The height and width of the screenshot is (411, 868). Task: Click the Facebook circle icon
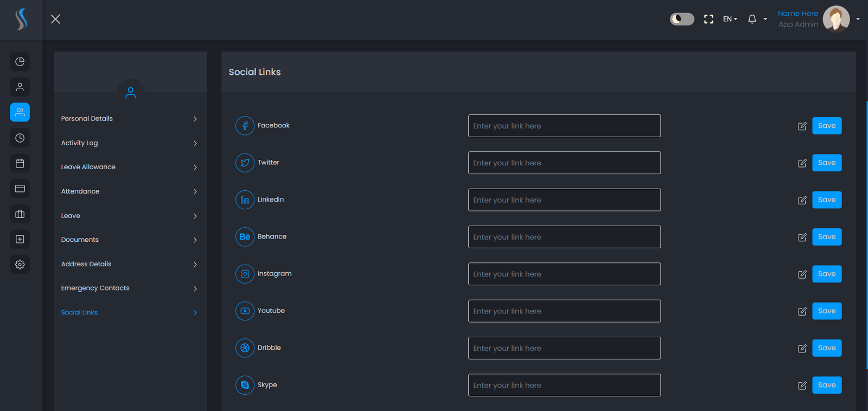tap(245, 126)
